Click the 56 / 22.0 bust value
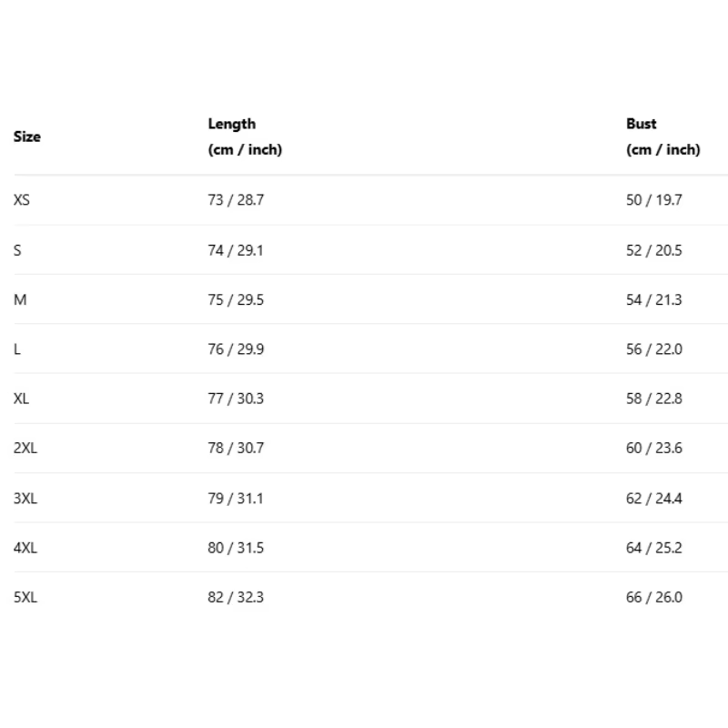Screen dimensions: 728x728 click(654, 349)
